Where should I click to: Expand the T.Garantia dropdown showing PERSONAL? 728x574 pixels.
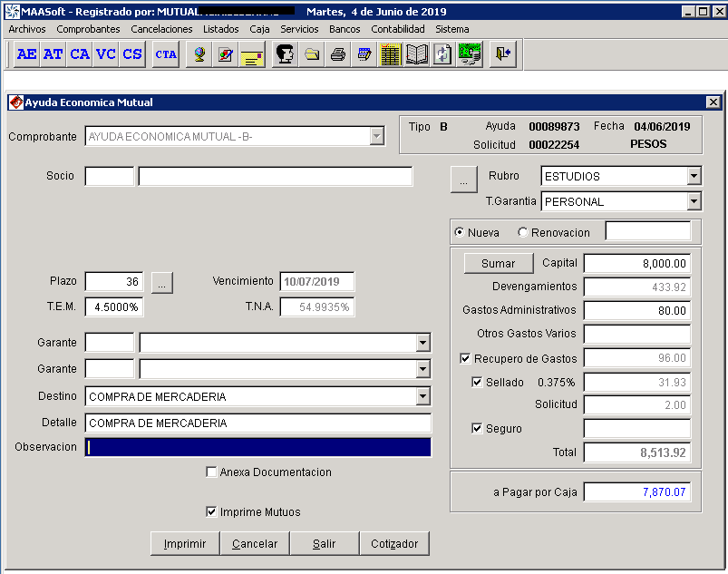click(x=694, y=201)
